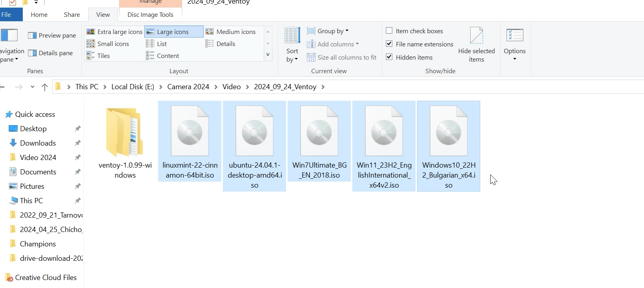Image resolution: width=644 pixels, height=288 pixels.
Task: Switch to Share ribbon tab
Action: (x=72, y=14)
